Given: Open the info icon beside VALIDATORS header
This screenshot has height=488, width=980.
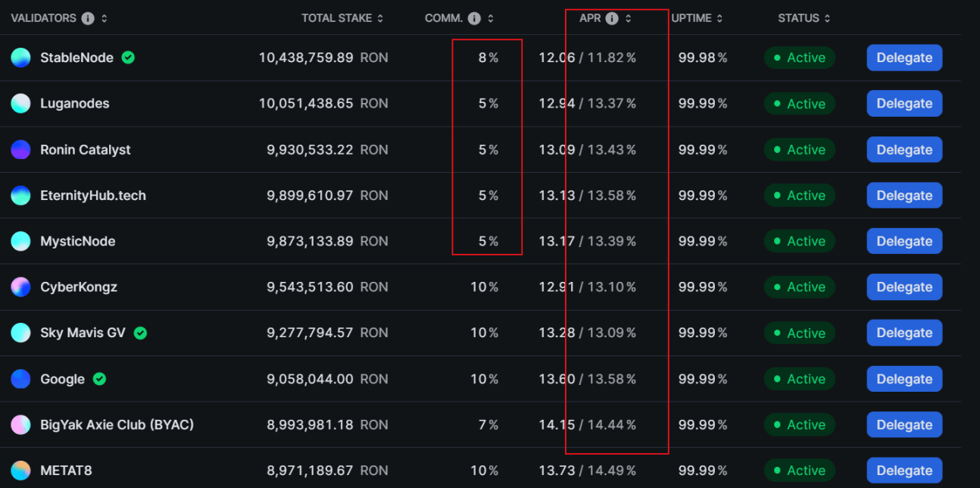Looking at the screenshot, I should (88, 18).
